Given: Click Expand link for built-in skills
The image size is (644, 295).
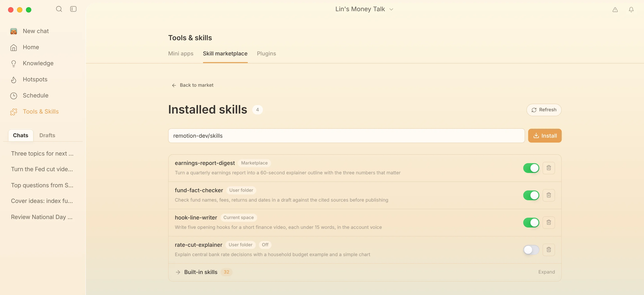Looking at the screenshot, I should pyautogui.click(x=546, y=272).
